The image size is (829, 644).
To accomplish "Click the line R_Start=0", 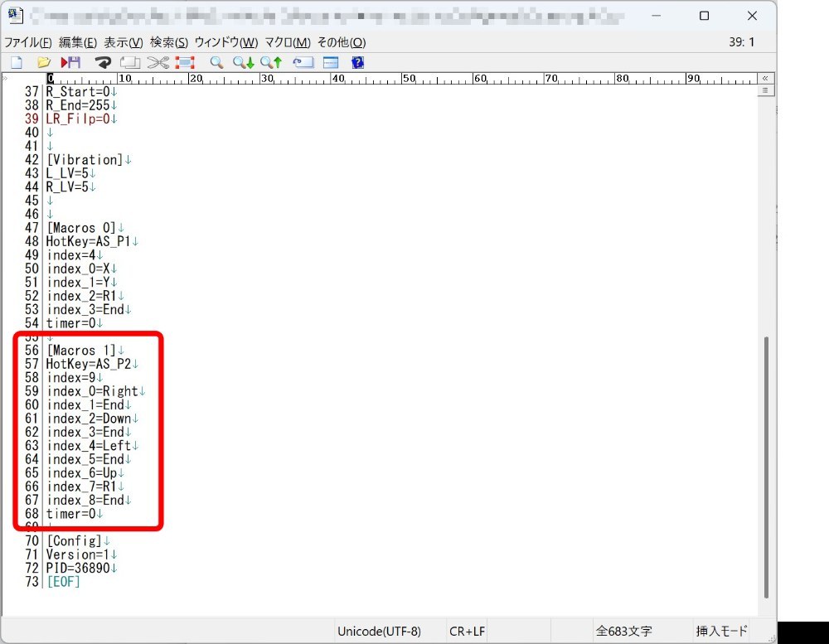I will click(78, 92).
